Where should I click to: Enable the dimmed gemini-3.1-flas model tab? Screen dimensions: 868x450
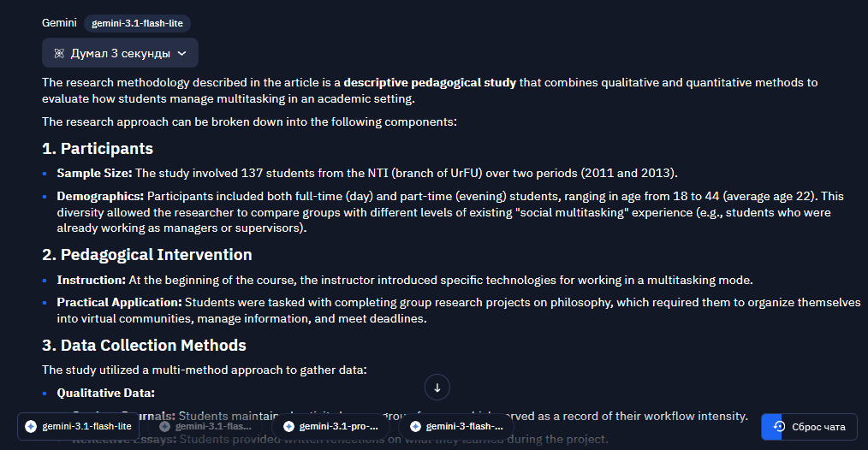[205, 426]
